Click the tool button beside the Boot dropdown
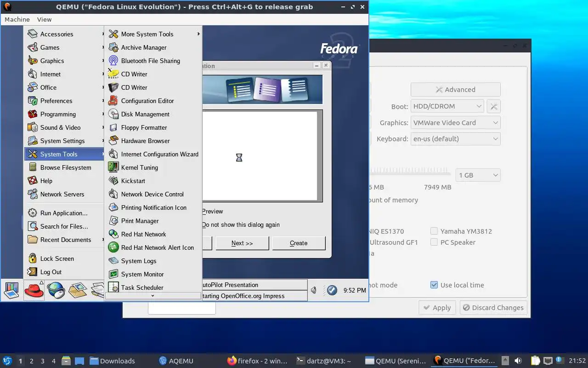Image resolution: width=588 pixels, height=368 pixels. pos(493,106)
